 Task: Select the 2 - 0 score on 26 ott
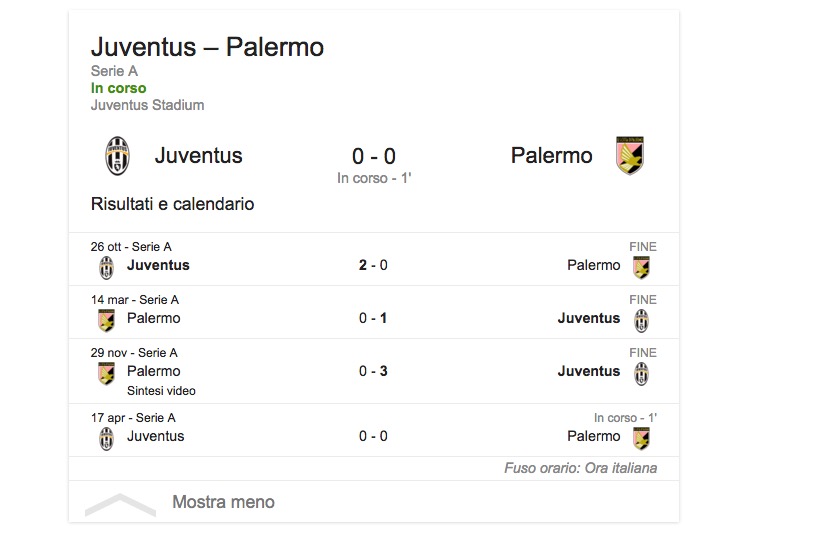coord(373,265)
